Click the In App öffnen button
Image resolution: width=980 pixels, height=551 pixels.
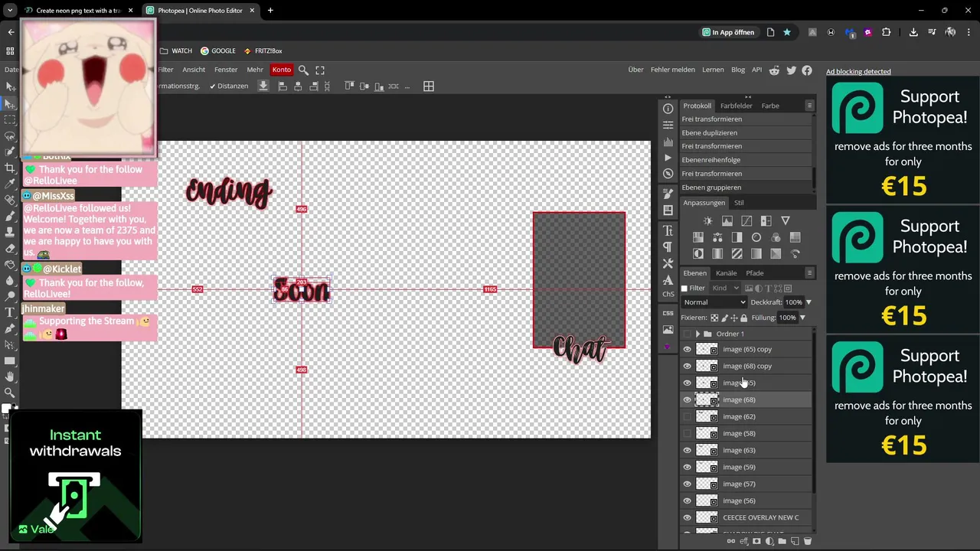pos(728,32)
